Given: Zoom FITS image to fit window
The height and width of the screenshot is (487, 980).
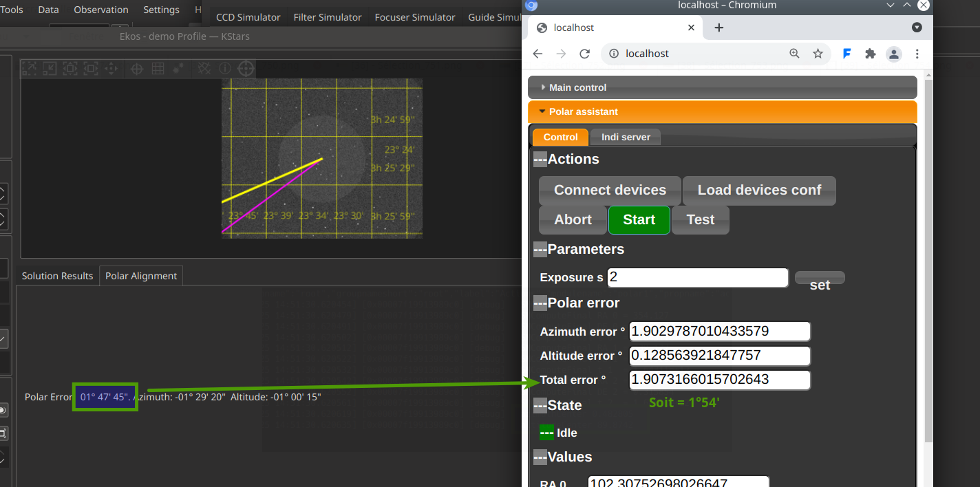Looking at the screenshot, I should tap(91, 68).
